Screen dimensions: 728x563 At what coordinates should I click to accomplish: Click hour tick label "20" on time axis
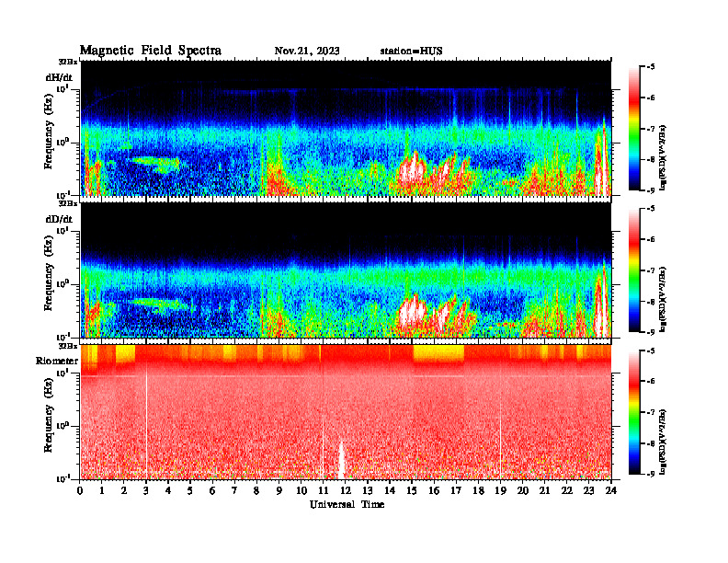(x=523, y=490)
